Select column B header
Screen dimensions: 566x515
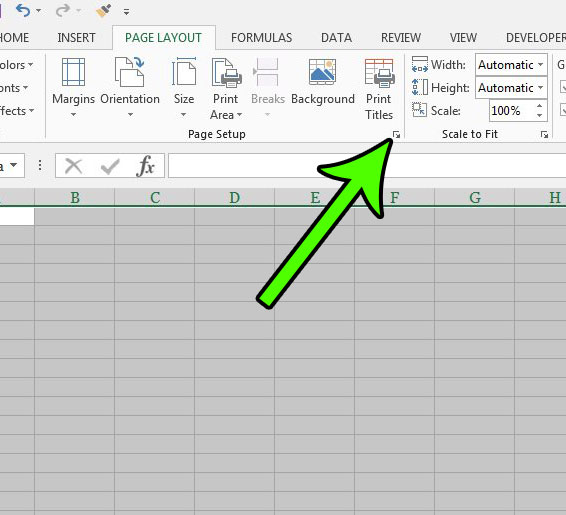tap(75, 197)
